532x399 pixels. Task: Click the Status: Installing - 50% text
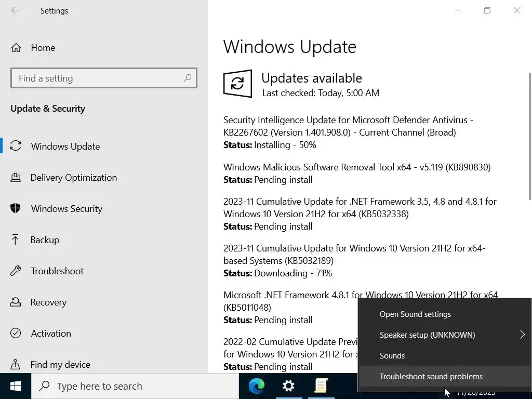[x=270, y=145]
